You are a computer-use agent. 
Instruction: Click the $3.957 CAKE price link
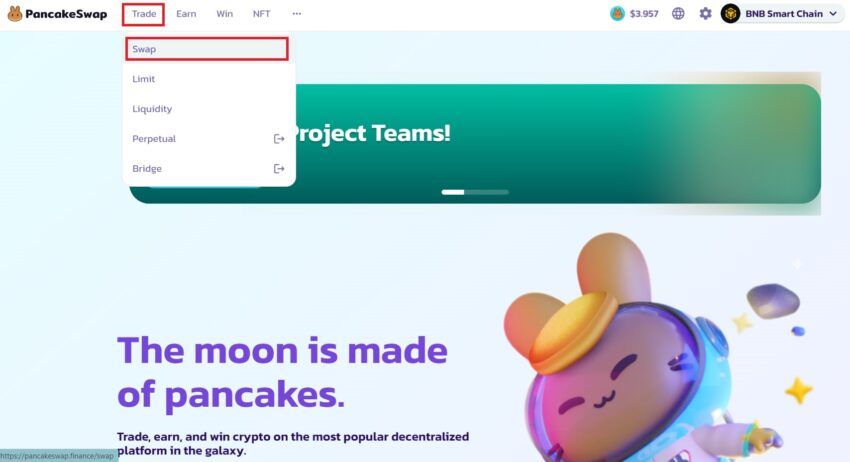(644, 14)
